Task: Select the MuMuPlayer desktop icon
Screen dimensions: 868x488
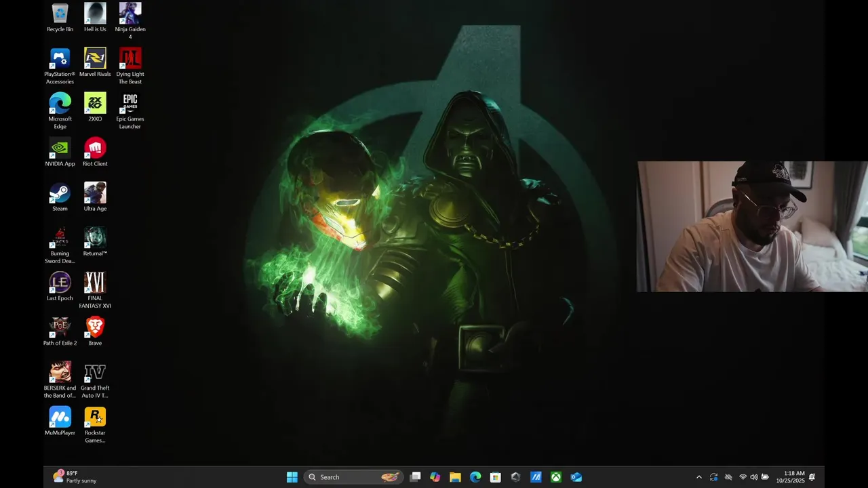Action: [60, 421]
